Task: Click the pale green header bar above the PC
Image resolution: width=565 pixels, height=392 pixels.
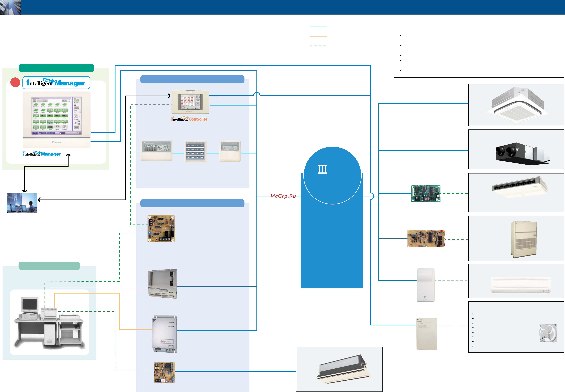Action: coord(49,266)
